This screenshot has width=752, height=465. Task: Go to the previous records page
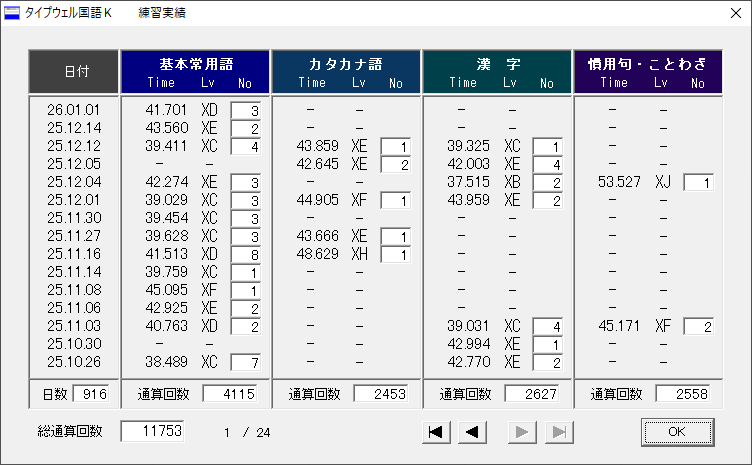(x=473, y=432)
